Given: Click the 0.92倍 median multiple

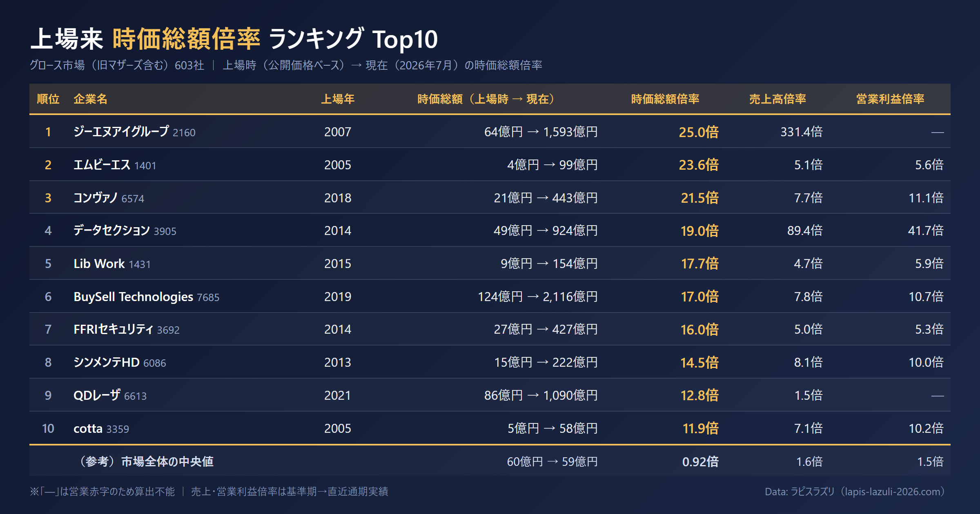Looking at the screenshot, I should [700, 462].
